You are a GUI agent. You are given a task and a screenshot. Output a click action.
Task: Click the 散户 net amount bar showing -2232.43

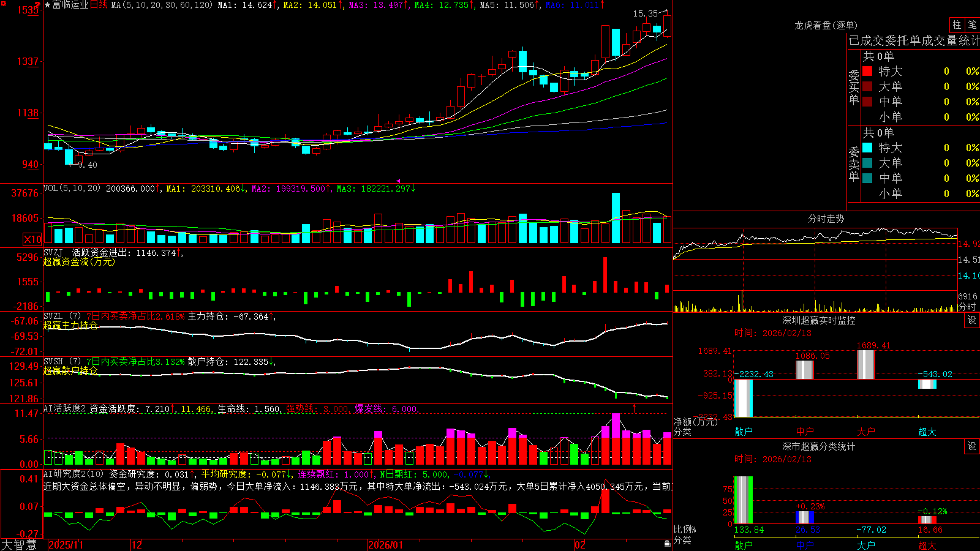744,398
